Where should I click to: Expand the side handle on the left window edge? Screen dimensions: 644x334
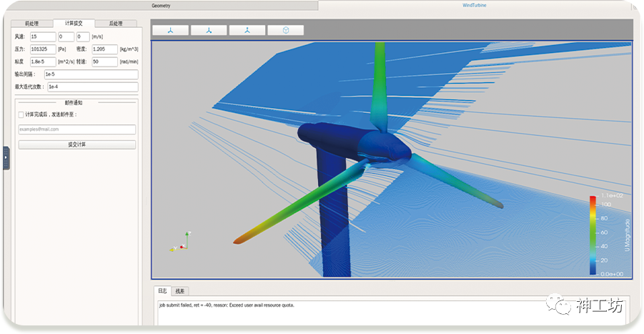pos(6,158)
